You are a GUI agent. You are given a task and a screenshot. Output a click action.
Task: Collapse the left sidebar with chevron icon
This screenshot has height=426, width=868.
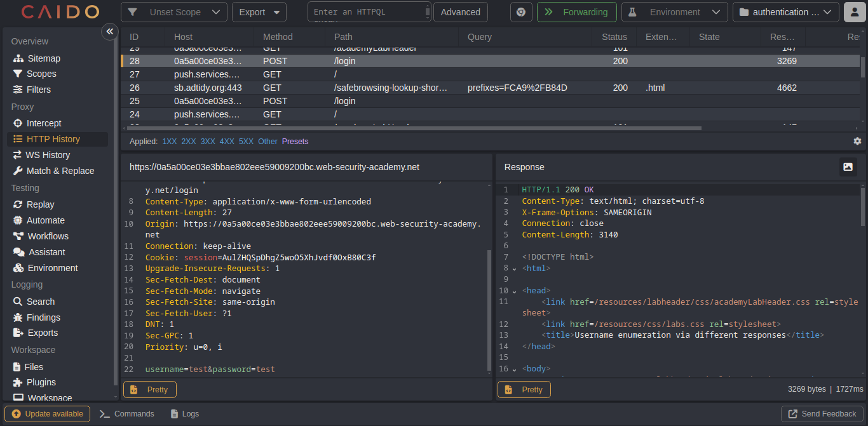110,31
